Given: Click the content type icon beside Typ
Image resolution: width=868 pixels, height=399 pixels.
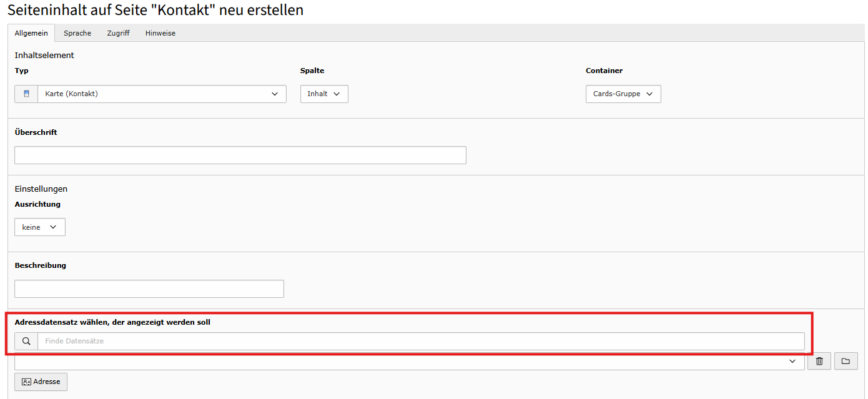Looking at the screenshot, I should tap(26, 94).
